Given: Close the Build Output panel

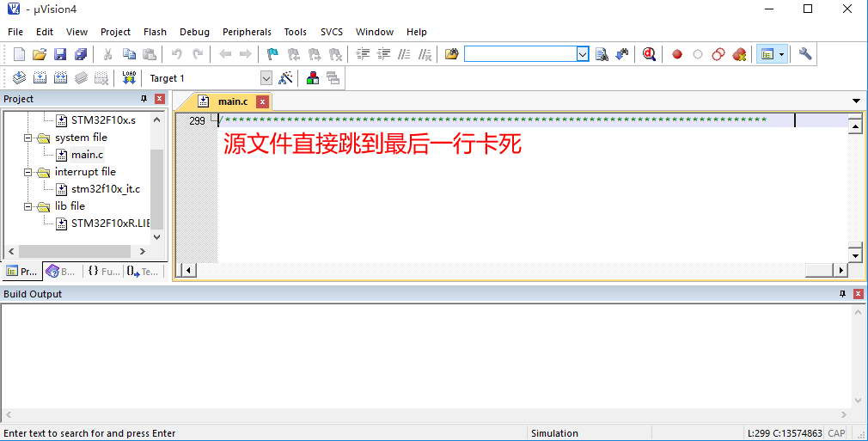Looking at the screenshot, I should 859,294.
